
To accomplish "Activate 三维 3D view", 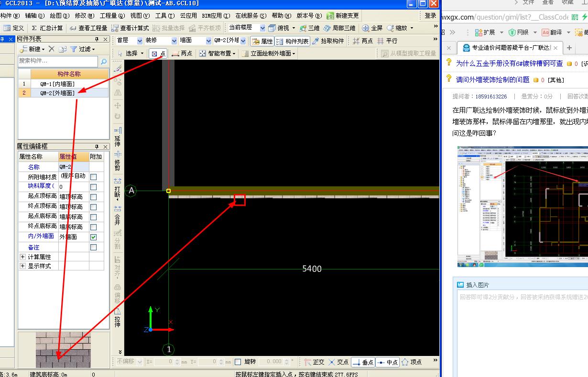I will [309, 28].
